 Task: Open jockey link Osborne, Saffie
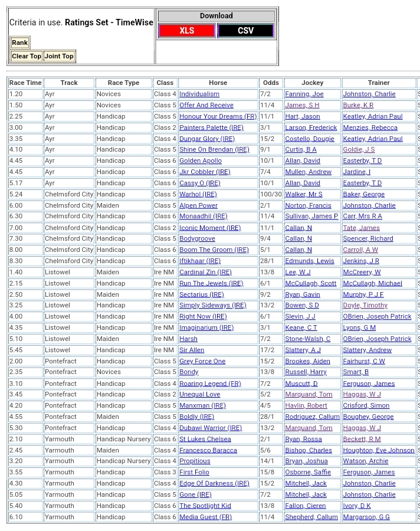click(307, 473)
